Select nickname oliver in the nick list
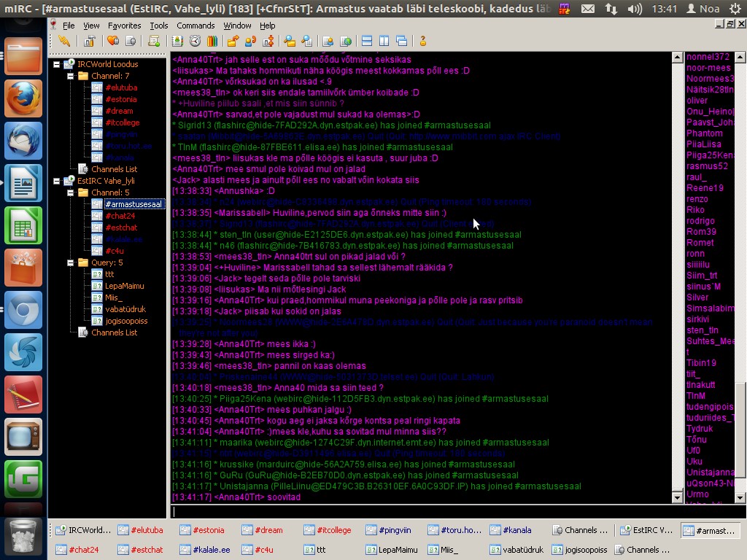747x560 pixels. click(697, 101)
